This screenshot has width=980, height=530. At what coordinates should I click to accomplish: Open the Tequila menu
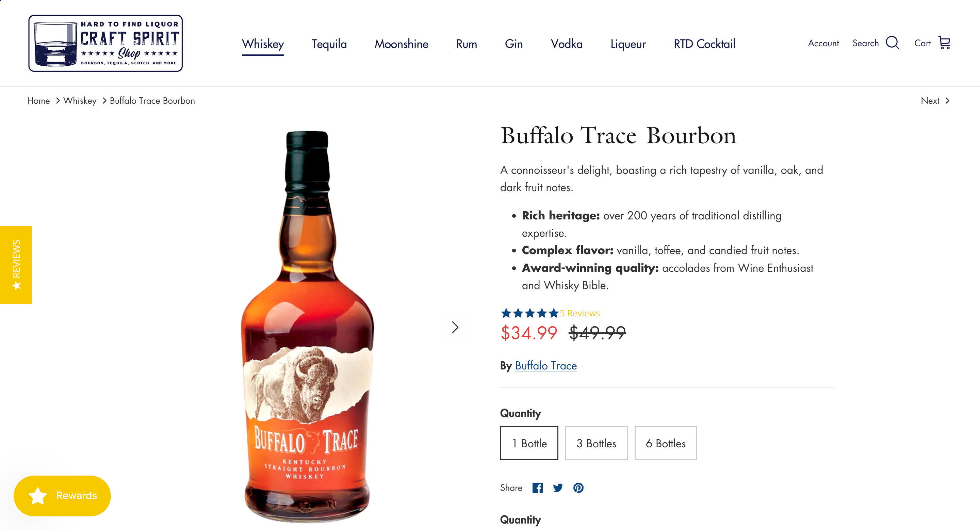(x=329, y=44)
